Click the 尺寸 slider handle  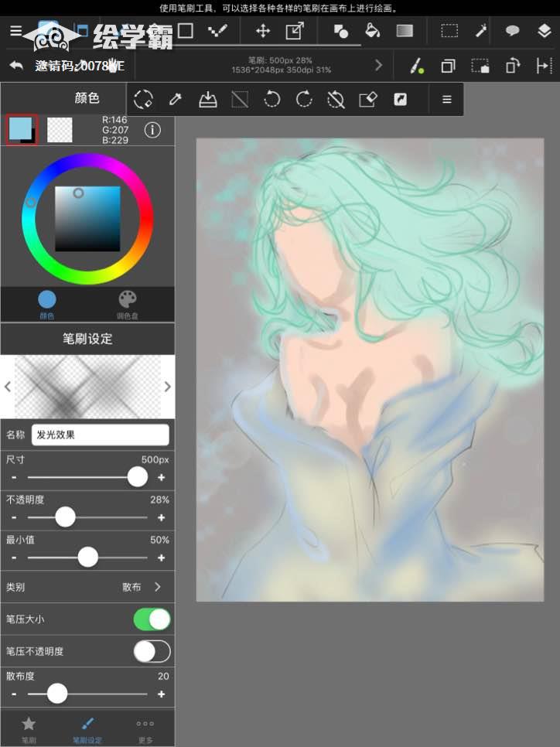pos(137,477)
